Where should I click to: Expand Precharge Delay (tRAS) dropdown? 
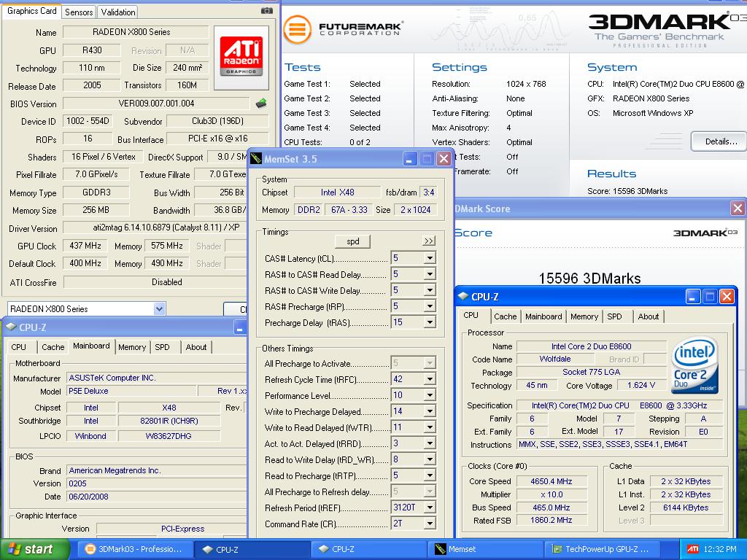[430, 322]
